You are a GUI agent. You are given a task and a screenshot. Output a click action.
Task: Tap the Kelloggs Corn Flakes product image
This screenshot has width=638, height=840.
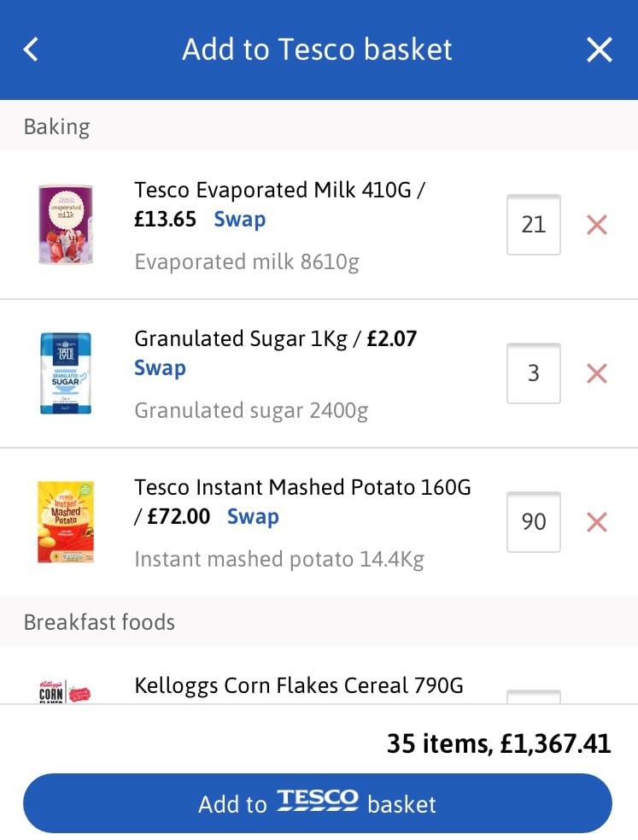point(66,690)
